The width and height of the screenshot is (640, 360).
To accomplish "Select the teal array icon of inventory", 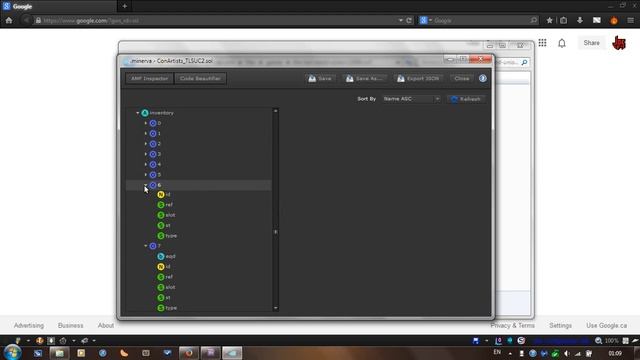I will (x=145, y=113).
